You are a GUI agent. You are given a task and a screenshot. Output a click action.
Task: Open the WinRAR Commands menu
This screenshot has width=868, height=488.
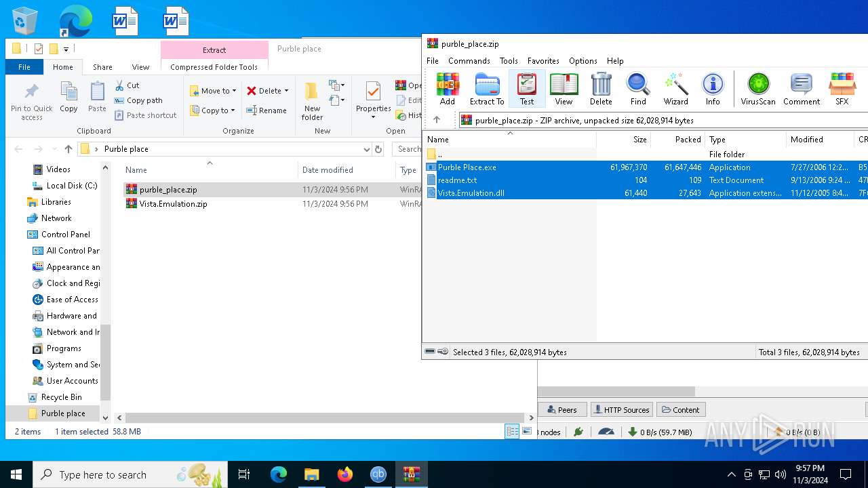click(469, 61)
